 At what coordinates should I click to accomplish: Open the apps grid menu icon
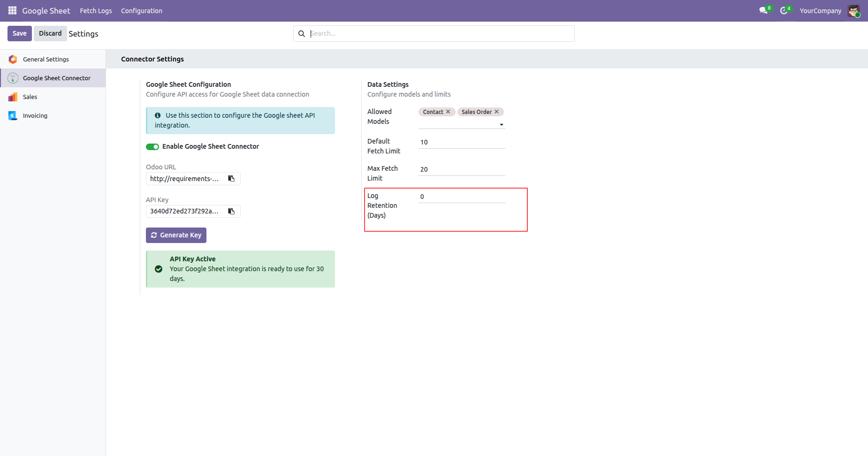13,10
